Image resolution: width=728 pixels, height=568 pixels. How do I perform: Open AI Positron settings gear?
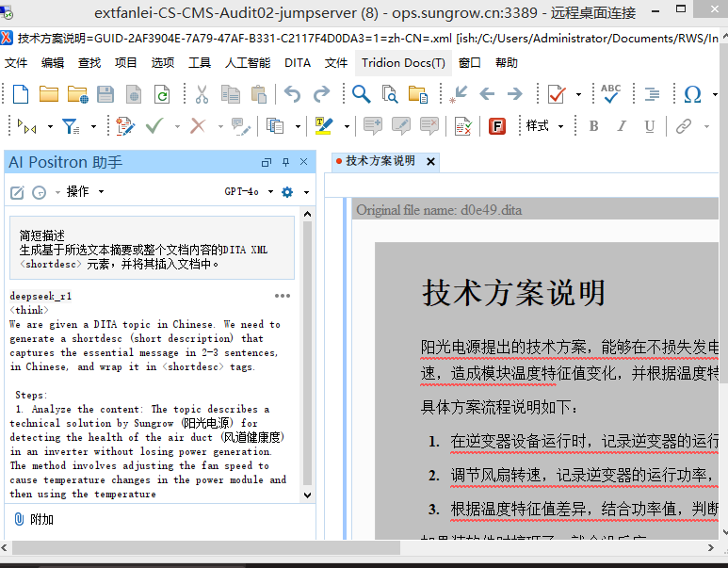(287, 192)
